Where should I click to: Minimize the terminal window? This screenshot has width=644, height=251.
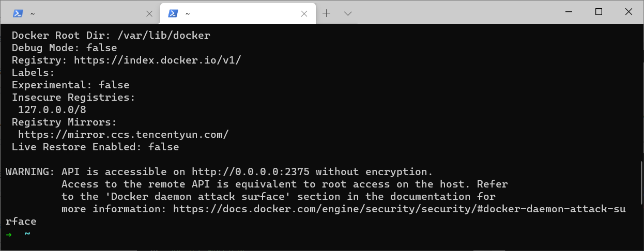click(x=569, y=12)
